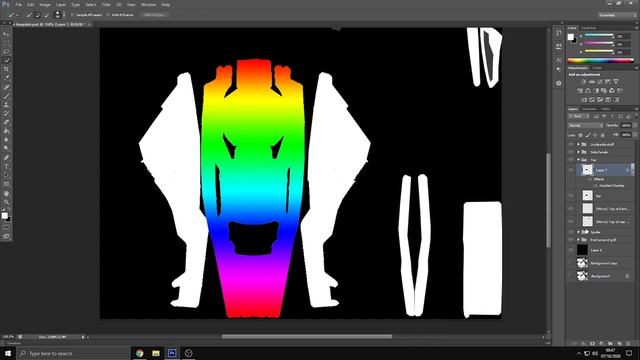Select the History Brush tool
Image resolution: width=640 pixels, height=360 pixels.
(6, 113)
